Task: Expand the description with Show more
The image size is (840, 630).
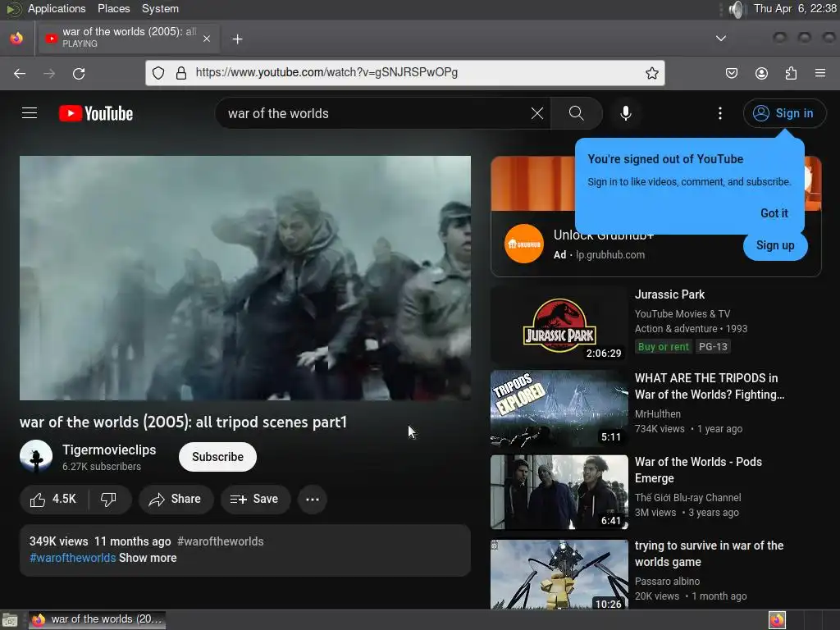Action: point(148,558)
